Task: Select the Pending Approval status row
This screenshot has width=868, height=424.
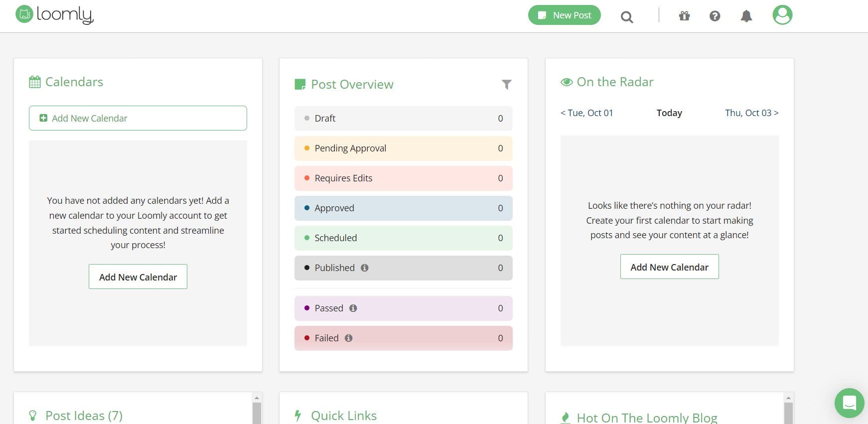Action: coord(403,148)
